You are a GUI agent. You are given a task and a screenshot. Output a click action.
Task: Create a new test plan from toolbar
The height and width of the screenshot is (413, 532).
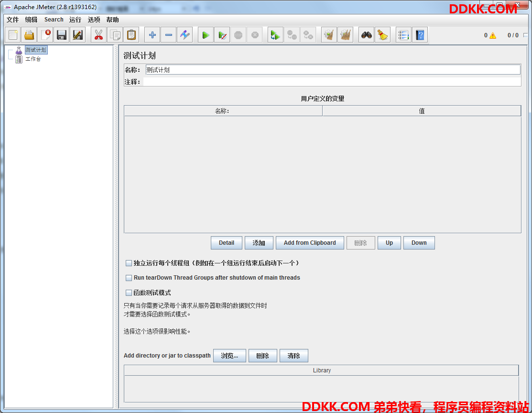pos(13,35)
